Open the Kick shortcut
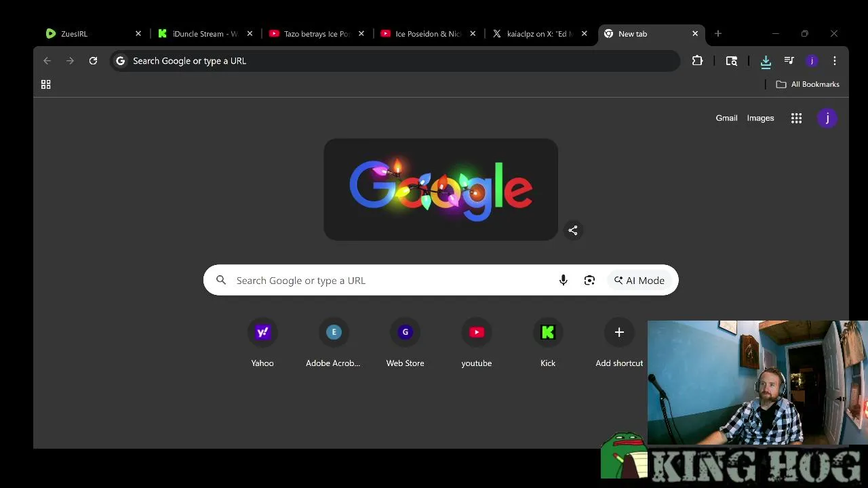The image size is (868, 488). click(548, 343)
